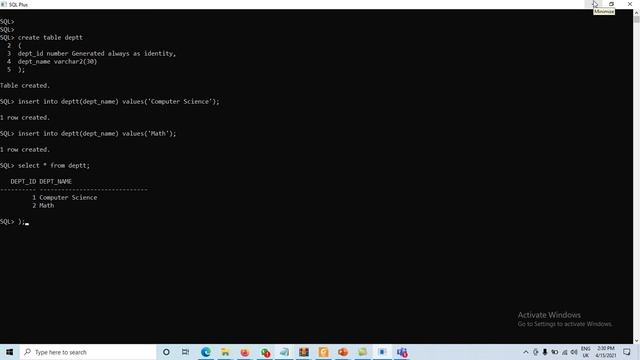The width and height of the screenshot is (640, 360).
Task: Open PowerPoint from the taskbar
Action: [x=343, y=352]
